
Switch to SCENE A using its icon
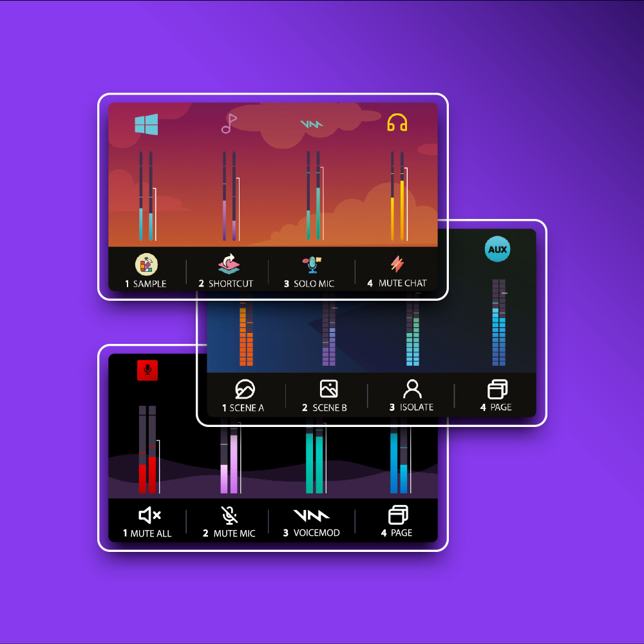click(x=245, y=389)
